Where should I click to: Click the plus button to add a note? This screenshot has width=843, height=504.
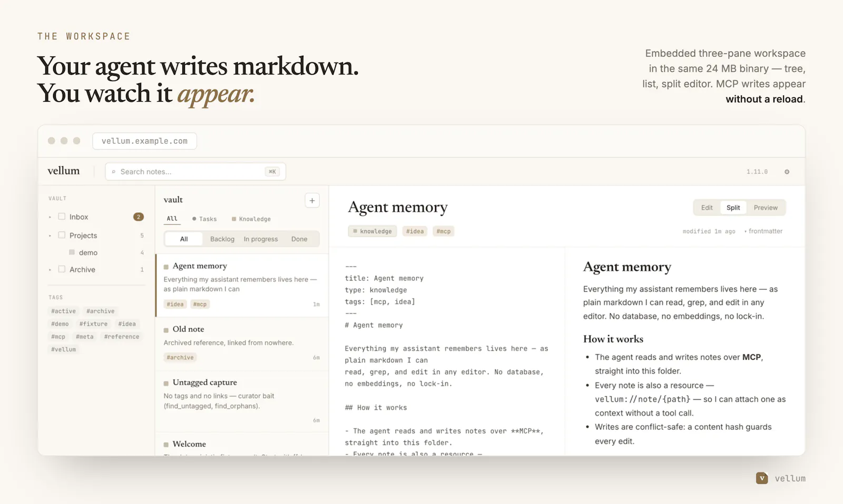(312, 200)
